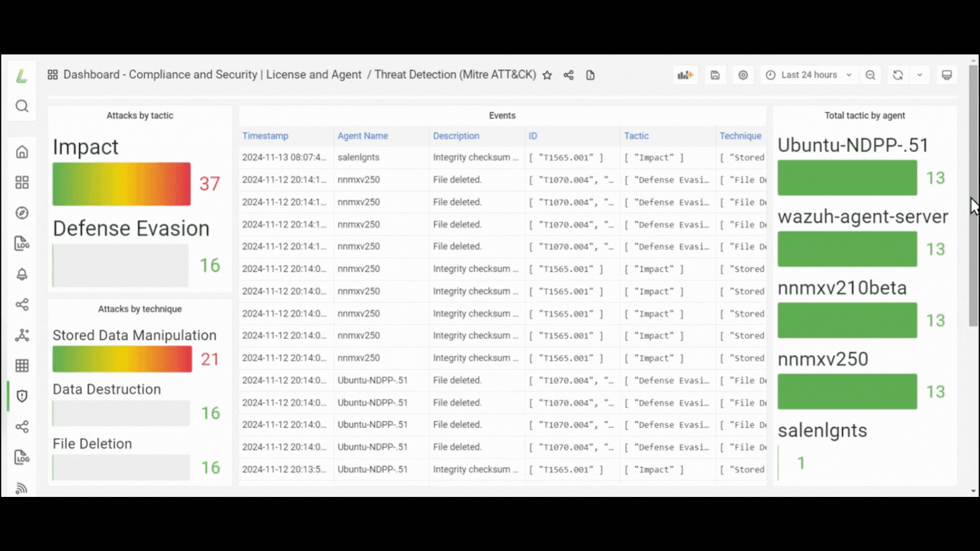
Task: Open the search magnifier in sidebar
Action: point(21,106)
